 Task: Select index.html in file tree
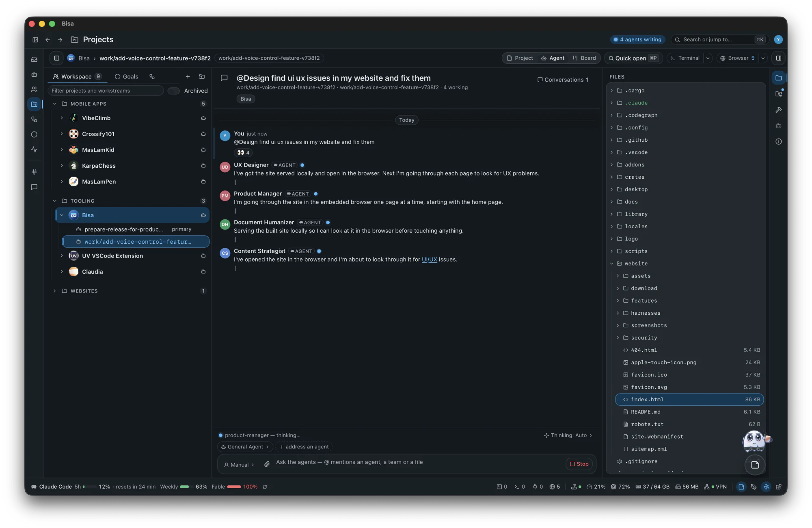689,400
